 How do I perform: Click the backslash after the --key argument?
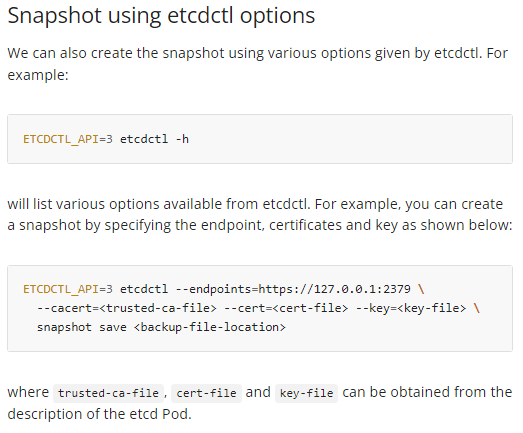[476, 308]
